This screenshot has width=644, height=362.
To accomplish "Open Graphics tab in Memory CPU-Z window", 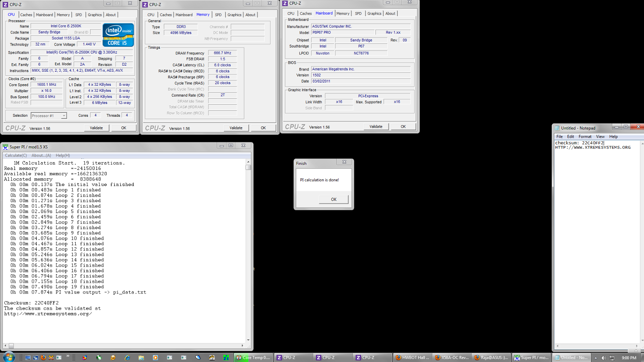I will [x=234, y=15].
